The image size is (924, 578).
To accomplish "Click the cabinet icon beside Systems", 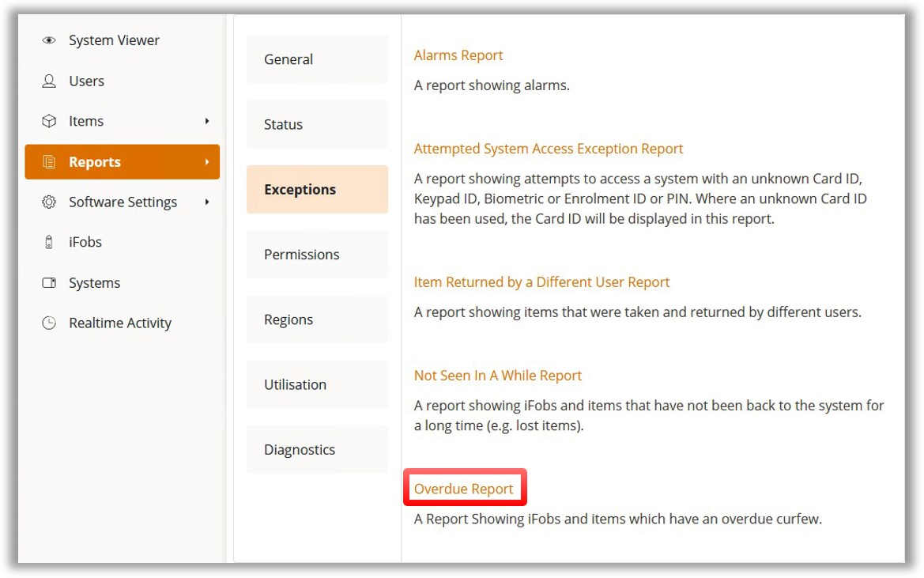I will [x=49, y=283].
